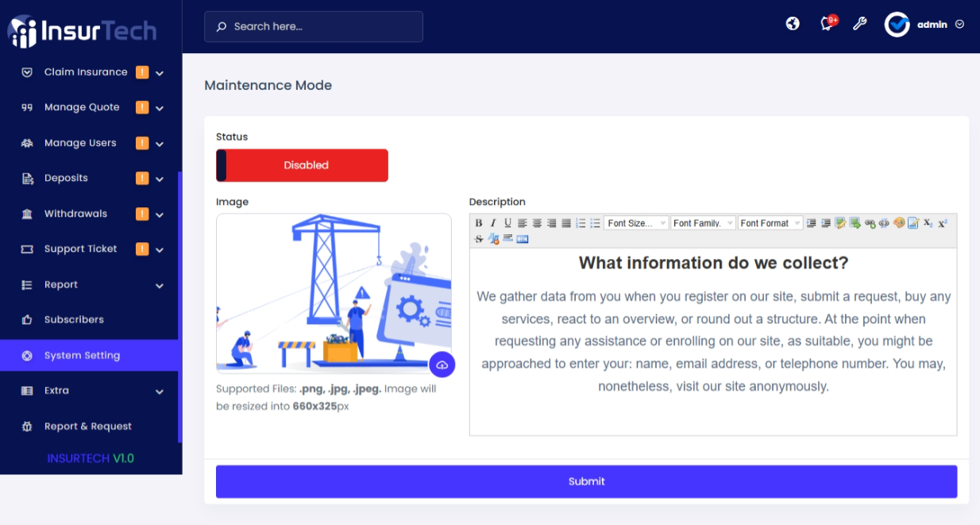Click the admin profile avatar
The height and width of the screenshot is (525, 980).
pos(897,25)
